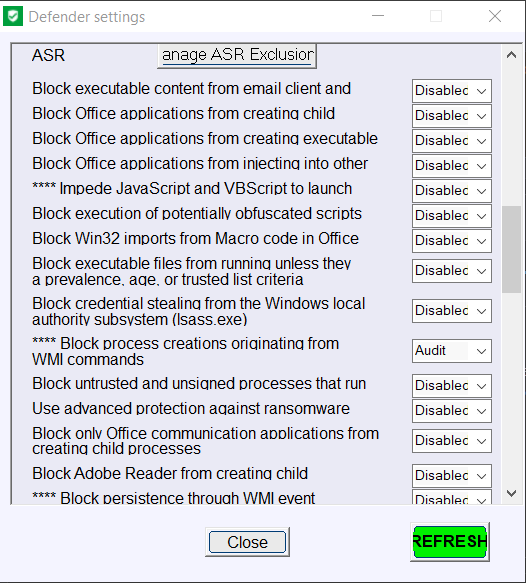Open dropdown for Block Adobe Reader rule
Screen dimensions: 526x583
tap(452, 476)
